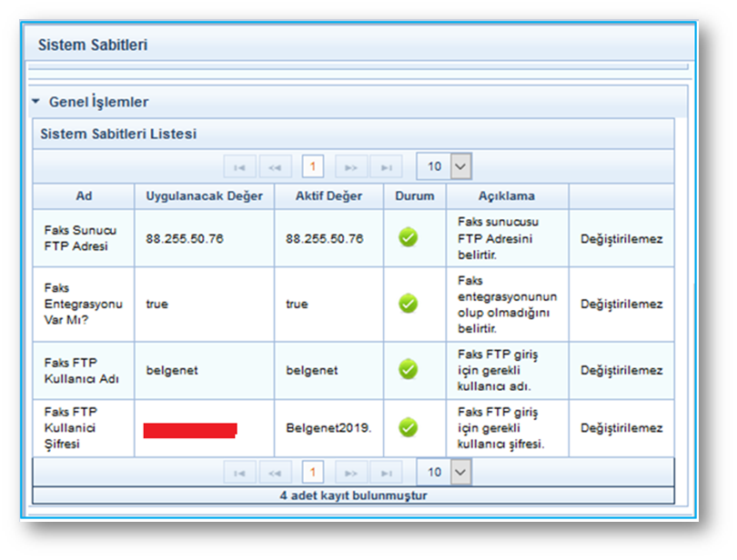Collapse the Genel İşlemler section
Viewport: 737px width, 560px height.
click(36, 102)
